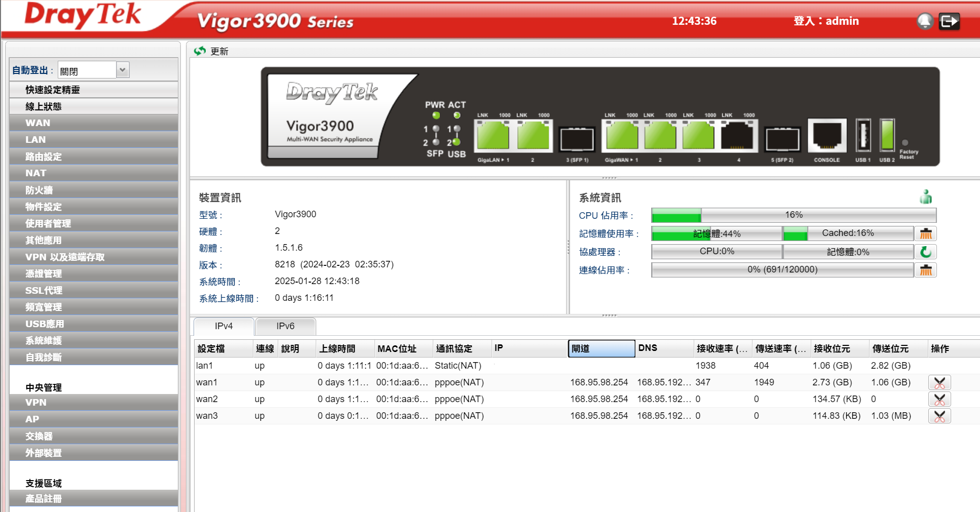The height and width of the screenshot is (512, 980).
Task: Click the session usage 0% (691/120000) bar
Action: click(782, 270)
